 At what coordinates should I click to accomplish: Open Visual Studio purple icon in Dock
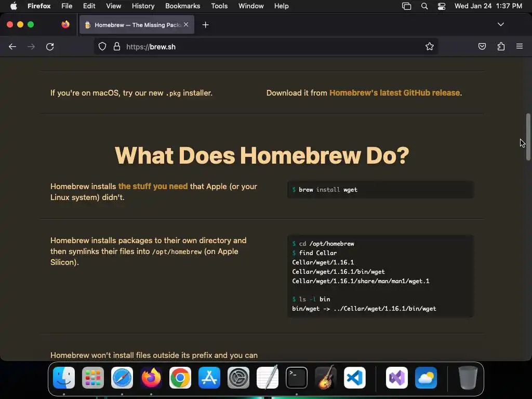(x=396, y=378)
